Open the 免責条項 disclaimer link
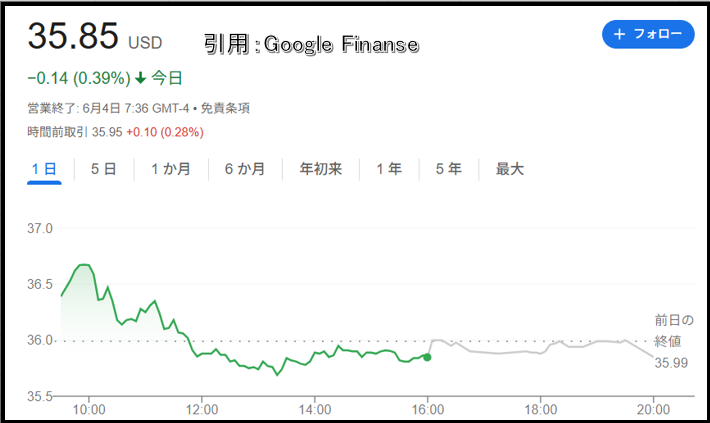Screen dimensions: 710x423 click(225, 108)
